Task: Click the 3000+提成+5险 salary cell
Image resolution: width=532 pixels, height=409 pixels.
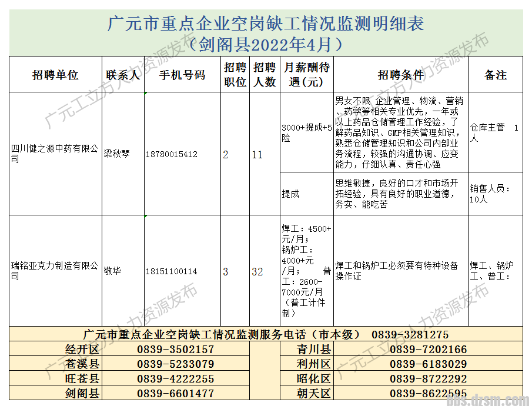Action: click(306, 132)
